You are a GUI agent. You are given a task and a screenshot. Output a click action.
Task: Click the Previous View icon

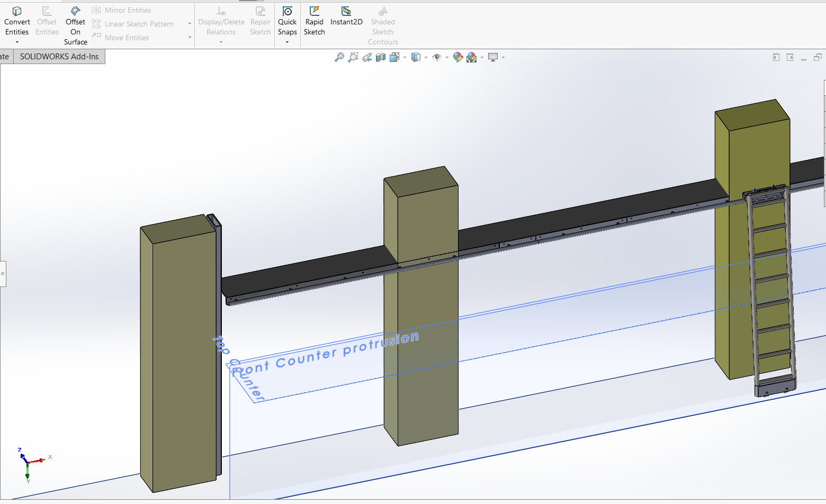coord(367,57)
